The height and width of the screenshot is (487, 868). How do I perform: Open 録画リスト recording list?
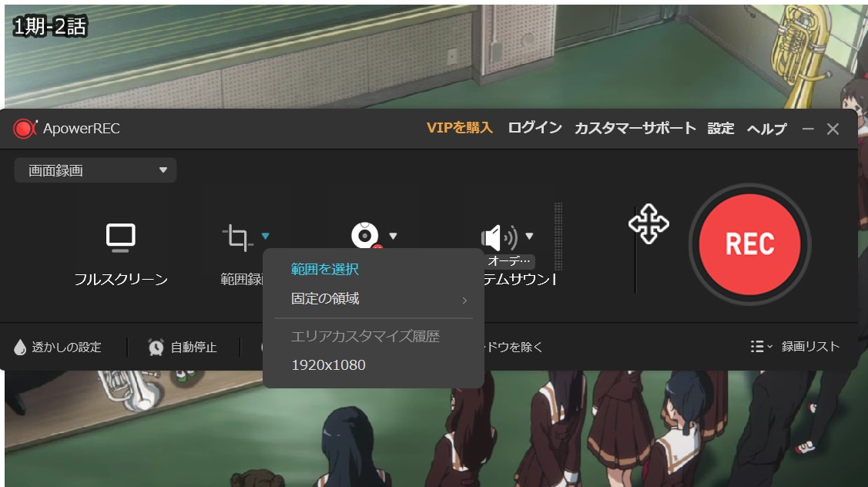(x=810, y=347)
